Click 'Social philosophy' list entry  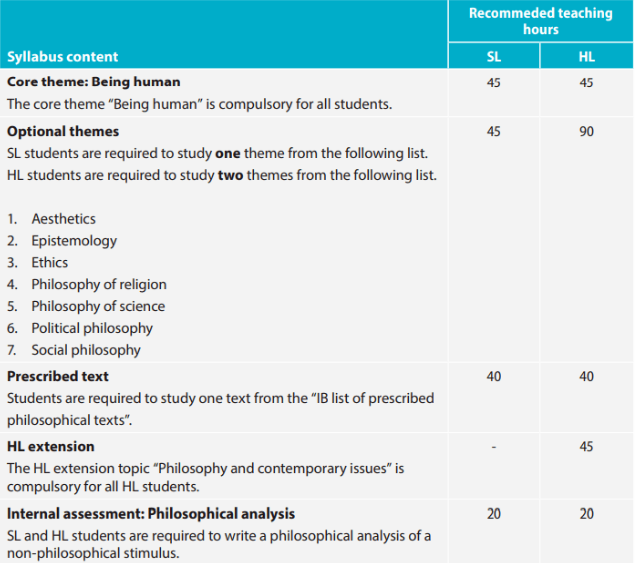click(x=86, y=350)
